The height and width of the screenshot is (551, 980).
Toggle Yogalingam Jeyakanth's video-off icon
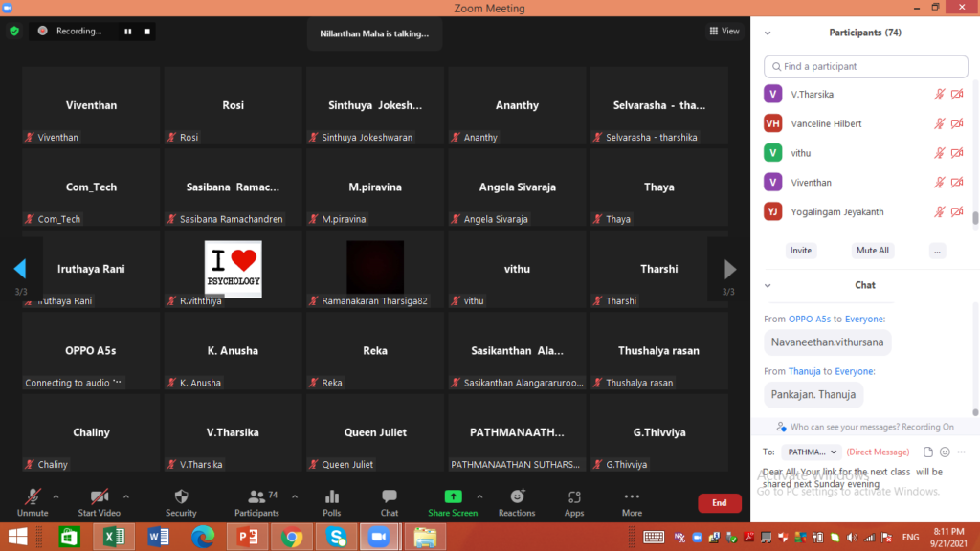(957, 211)
